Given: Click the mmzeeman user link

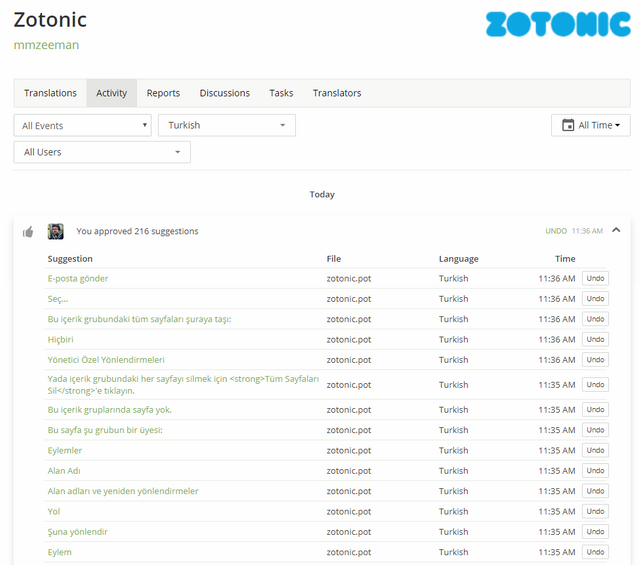Looking at the screenshot, I should (47, 45).
